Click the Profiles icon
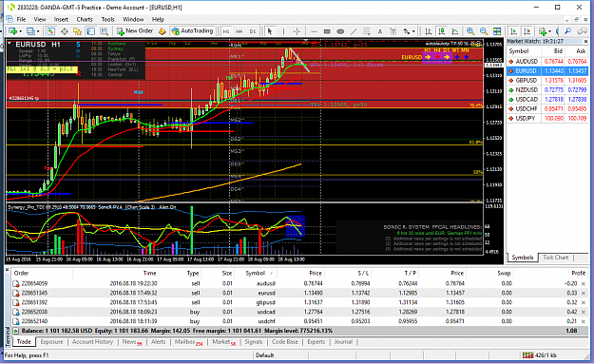 [x=30, y=31]
